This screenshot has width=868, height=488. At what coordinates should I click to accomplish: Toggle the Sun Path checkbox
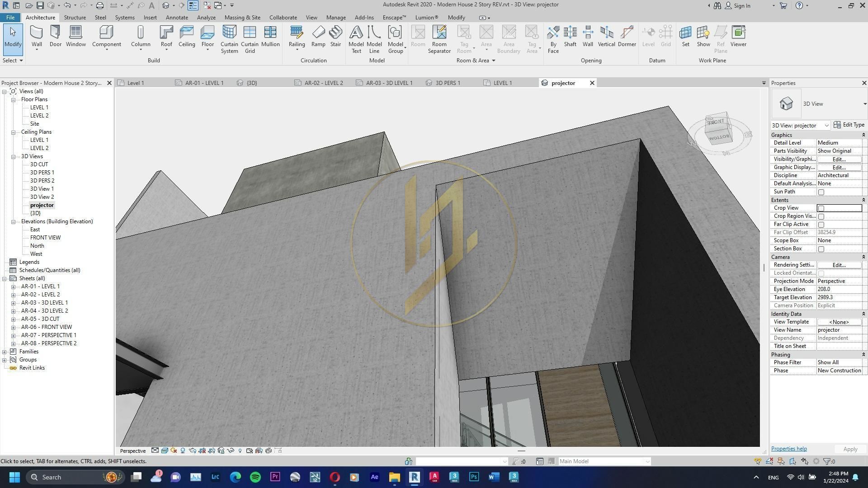821,192
